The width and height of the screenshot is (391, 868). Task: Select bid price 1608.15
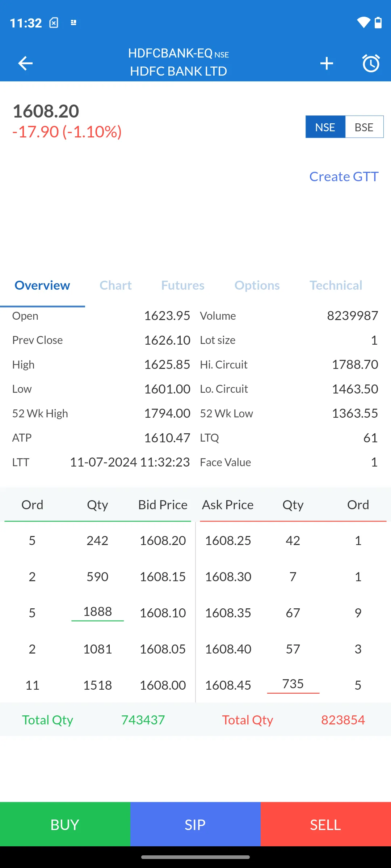point(163,577)
